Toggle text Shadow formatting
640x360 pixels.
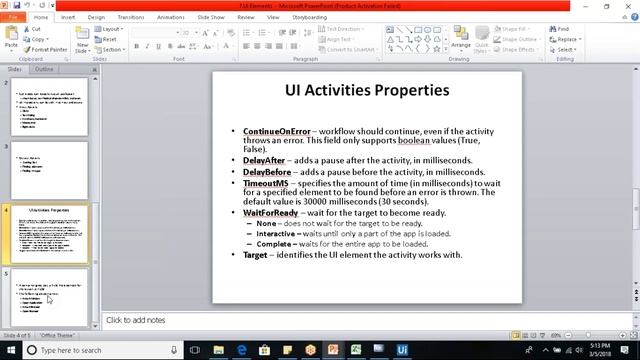coord(170,46)
